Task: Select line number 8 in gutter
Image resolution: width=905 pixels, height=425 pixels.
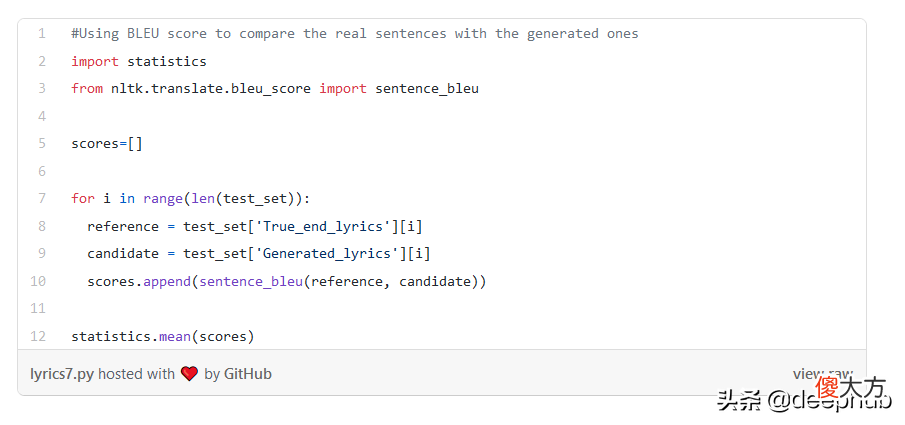Action: (42, 226)
